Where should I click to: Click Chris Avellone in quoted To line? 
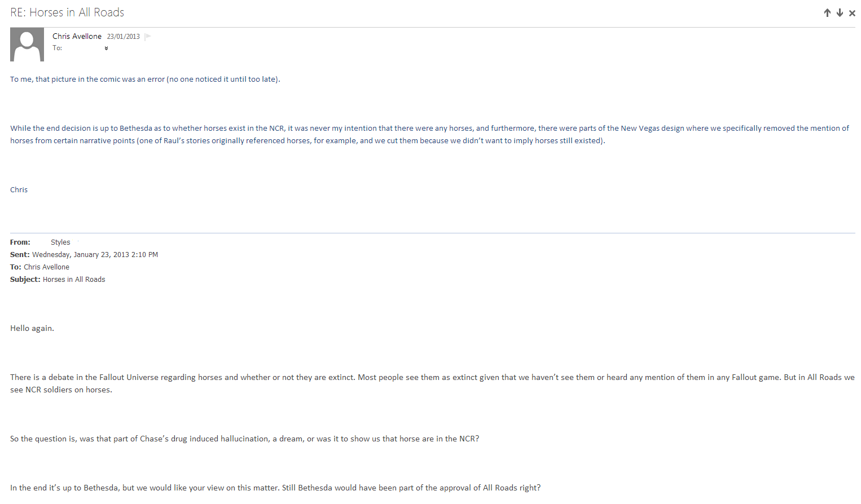[46, 267]
